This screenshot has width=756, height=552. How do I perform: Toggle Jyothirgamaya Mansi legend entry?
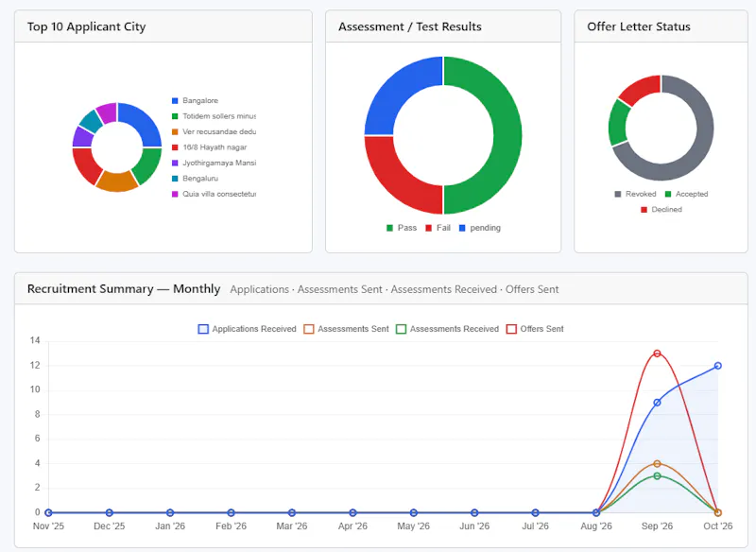pyautogui.click(x=215, y=163)
